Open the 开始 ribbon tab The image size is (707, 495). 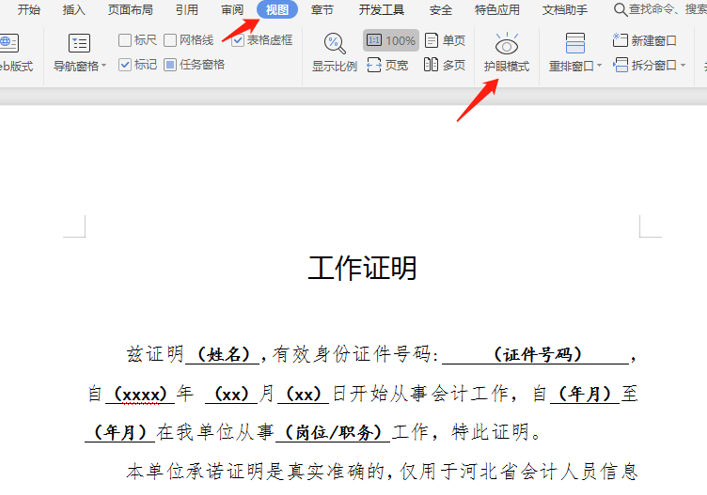click(x=28, y=9)
